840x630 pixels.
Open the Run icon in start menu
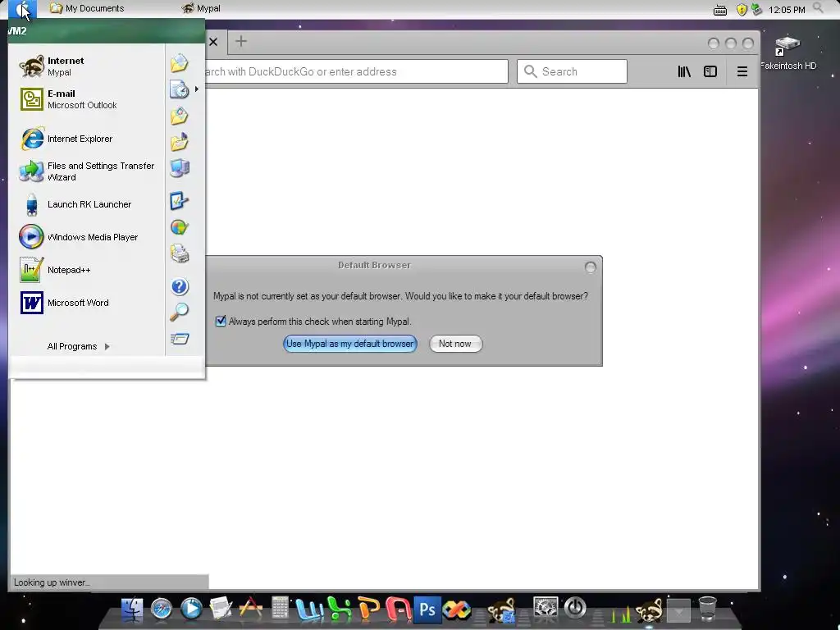[180, 339]
